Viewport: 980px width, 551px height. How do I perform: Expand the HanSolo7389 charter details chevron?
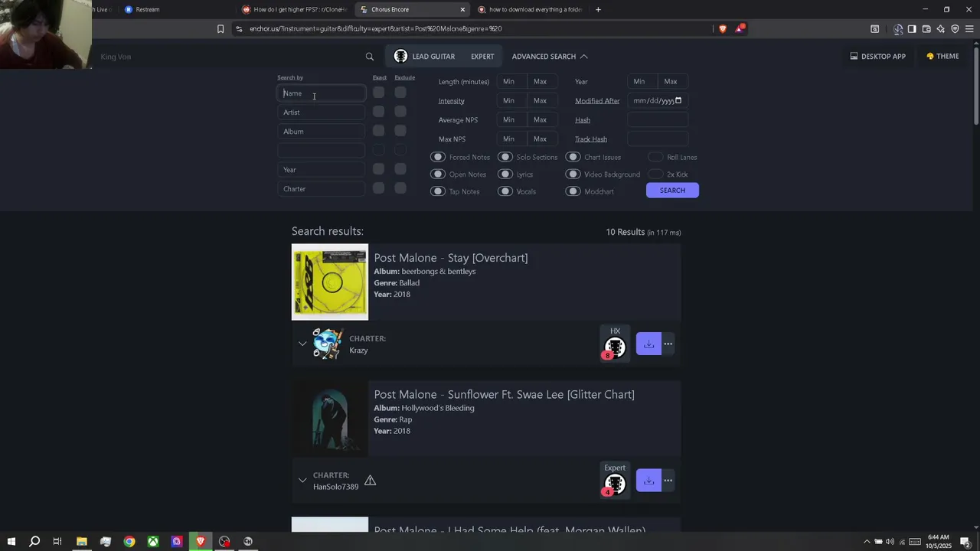pos(302,481)
